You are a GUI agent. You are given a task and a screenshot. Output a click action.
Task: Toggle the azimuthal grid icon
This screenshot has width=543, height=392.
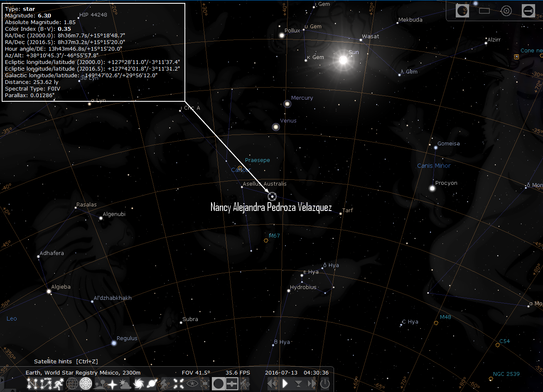86,384
